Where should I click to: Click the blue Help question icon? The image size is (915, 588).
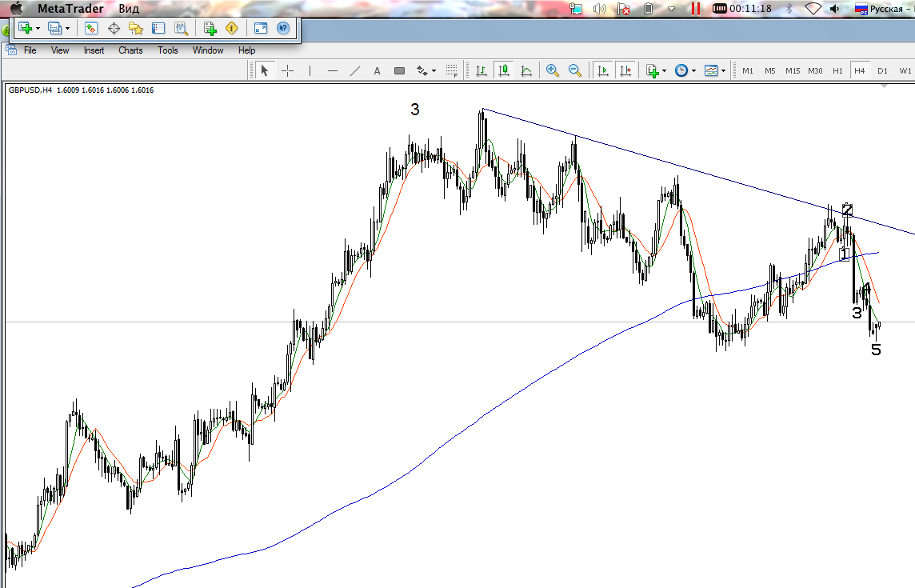tap(283, 28)
